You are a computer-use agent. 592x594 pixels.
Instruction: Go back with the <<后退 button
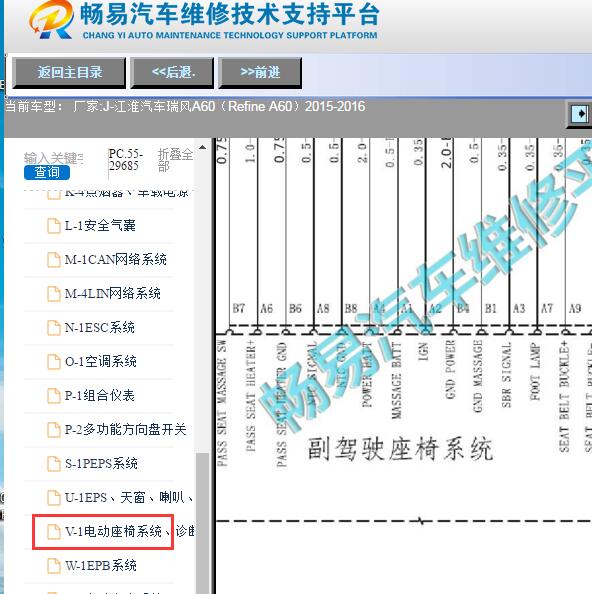click(172, 72)
